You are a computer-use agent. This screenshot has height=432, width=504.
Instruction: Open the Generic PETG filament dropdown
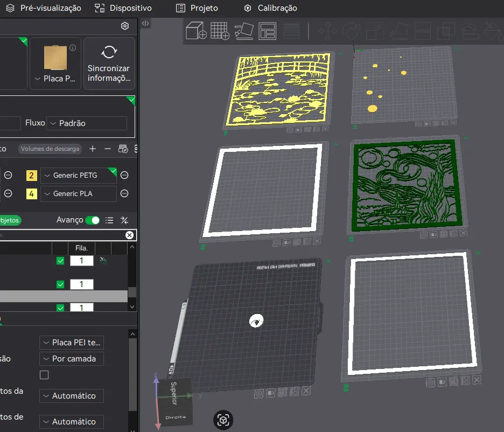(79, 175)
